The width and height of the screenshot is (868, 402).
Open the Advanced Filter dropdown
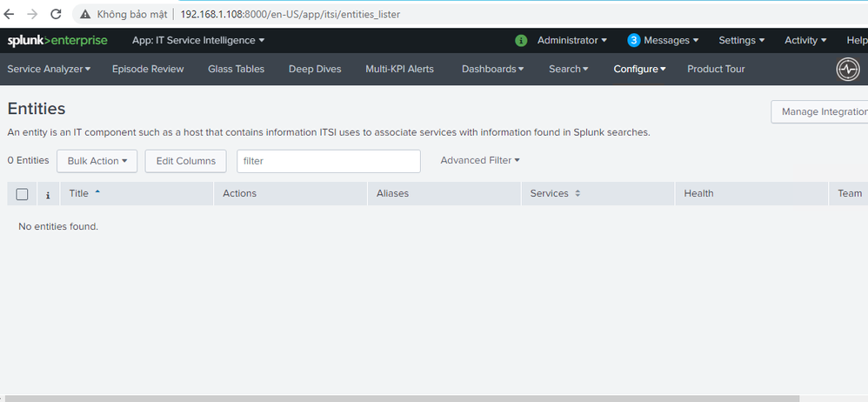click(480, 160)
